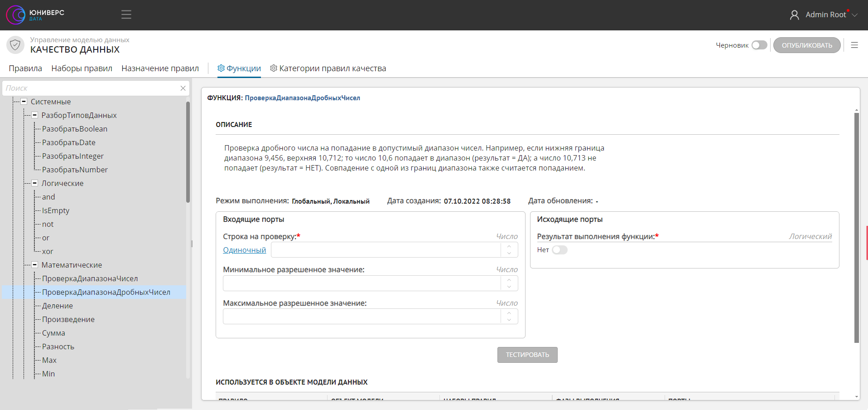Click the Минимальное разрешенное значение field
The image size is (868, 410).
click(x=362, y=283)
